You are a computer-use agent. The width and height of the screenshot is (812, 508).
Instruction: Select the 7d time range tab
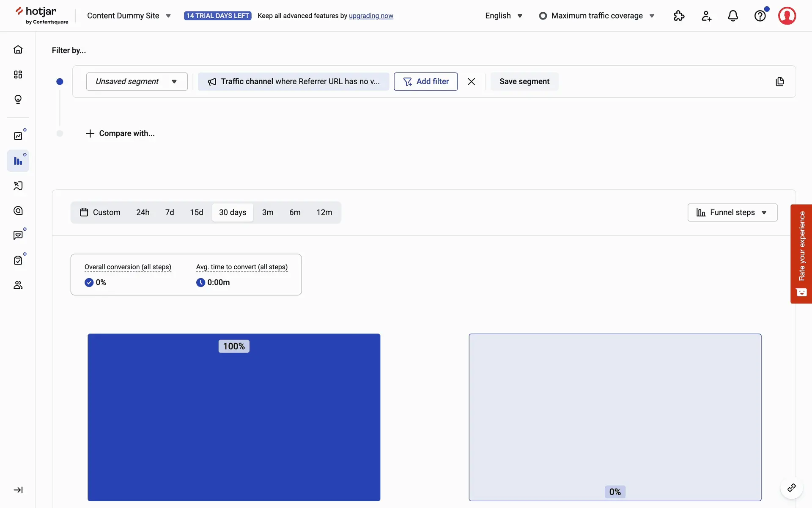(x=170, y=212)
